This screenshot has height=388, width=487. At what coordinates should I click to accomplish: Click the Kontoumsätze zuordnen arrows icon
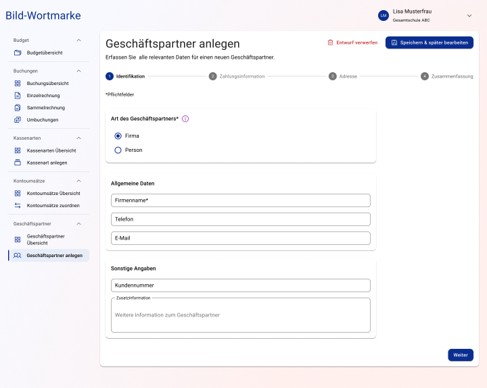18,205
